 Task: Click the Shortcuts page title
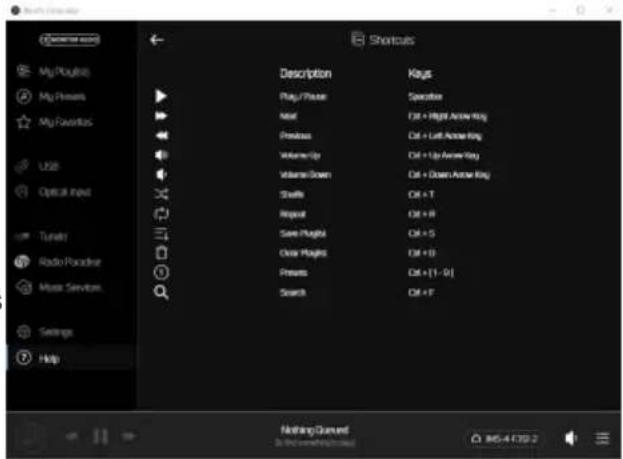[x=392, y=40]
